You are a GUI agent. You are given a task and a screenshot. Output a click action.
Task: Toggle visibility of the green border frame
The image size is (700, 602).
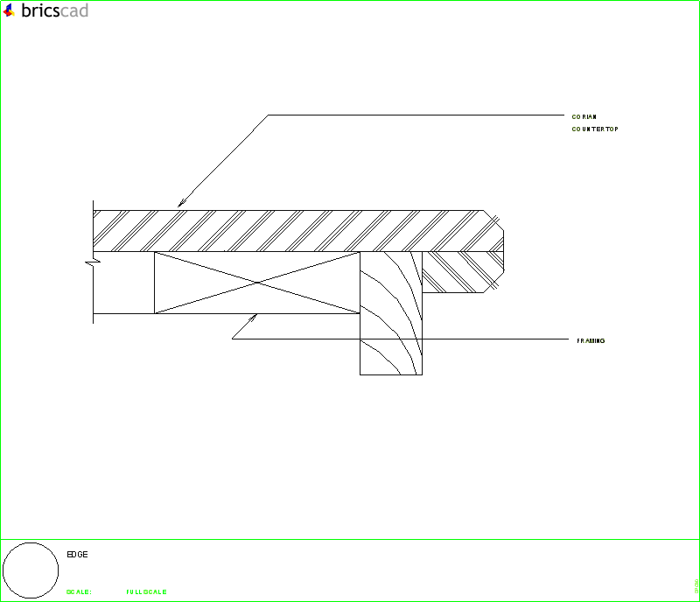pos(350,2)
